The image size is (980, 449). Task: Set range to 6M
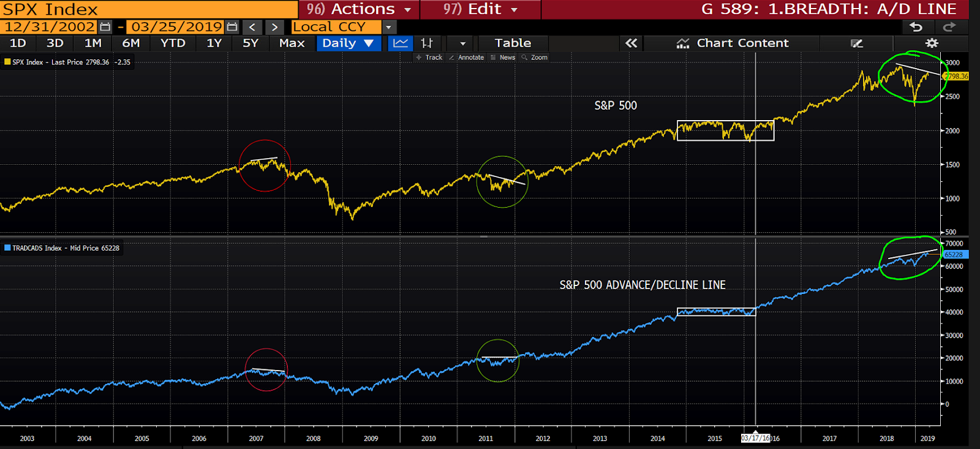[x=131, y=43]
